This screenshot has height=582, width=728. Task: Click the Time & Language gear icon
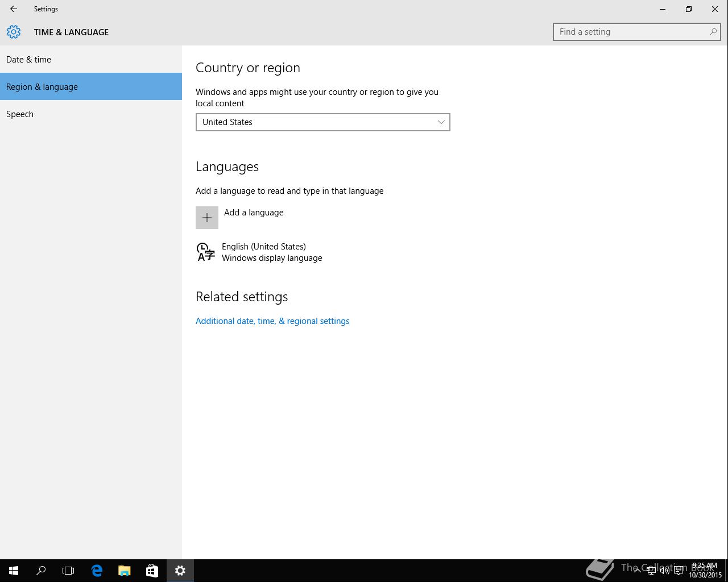tap(14, 32)
